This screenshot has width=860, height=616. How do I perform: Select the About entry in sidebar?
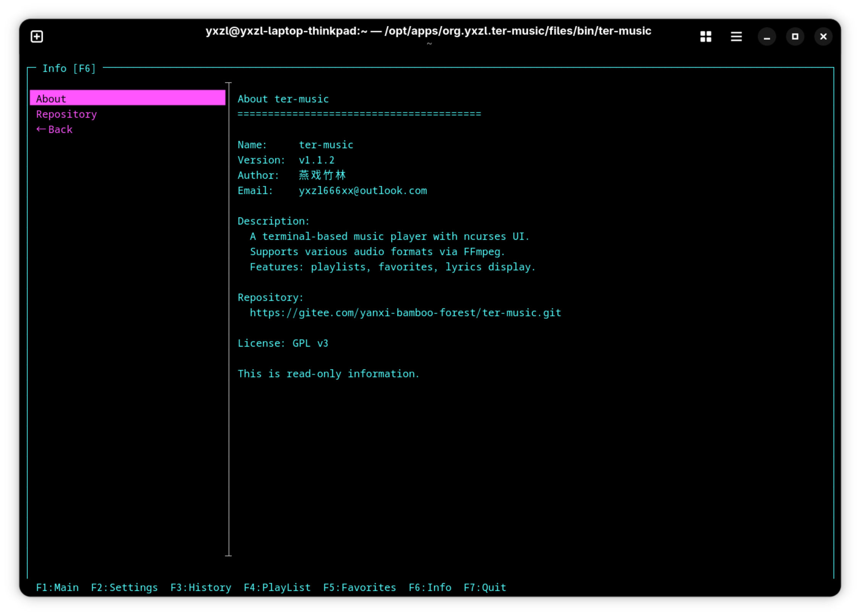[51, 98]
